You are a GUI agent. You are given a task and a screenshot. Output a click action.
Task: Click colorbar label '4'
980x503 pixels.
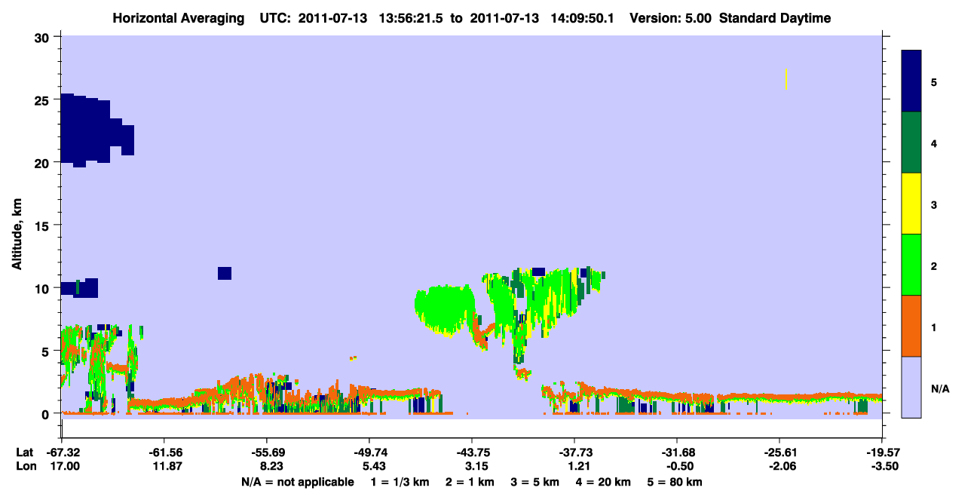coord(934,143)
